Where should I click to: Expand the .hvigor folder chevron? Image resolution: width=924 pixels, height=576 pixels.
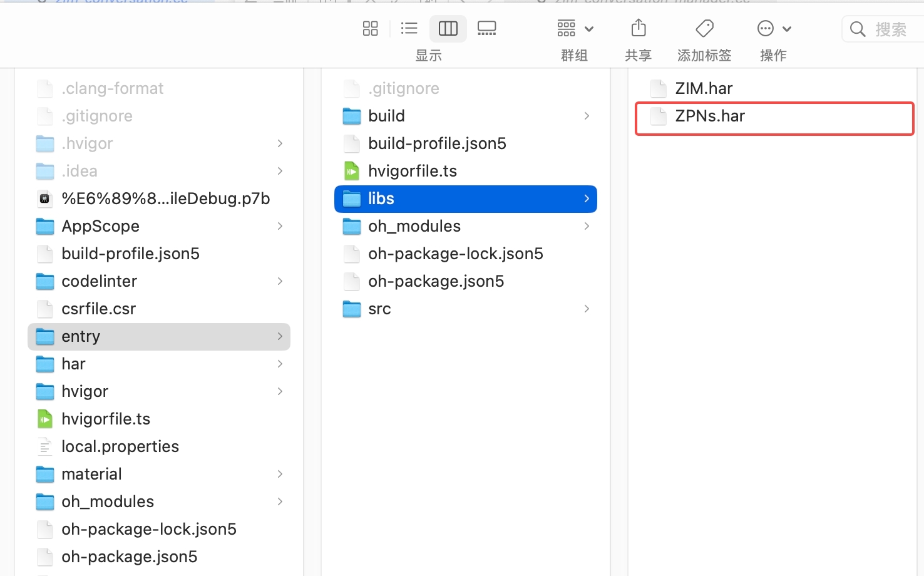[x=280, y=143]
